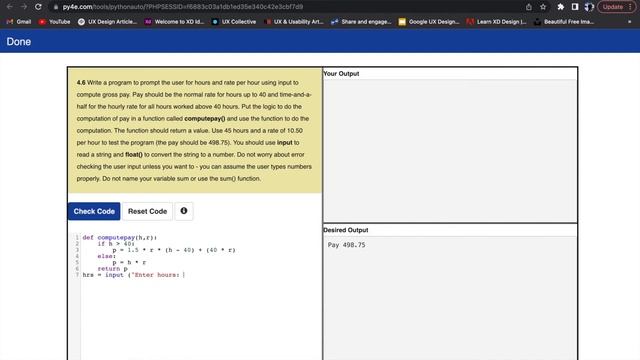Image resolution: width=640 pixels, height=360 pixels.
Task: Bookmark this page with the star icon
Action: [x=543, y=7]
